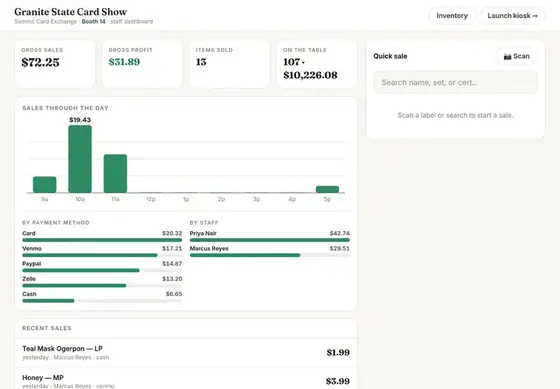Click the Paypal payment progress bar
The image size is (560, 389).
click(102, 270)
